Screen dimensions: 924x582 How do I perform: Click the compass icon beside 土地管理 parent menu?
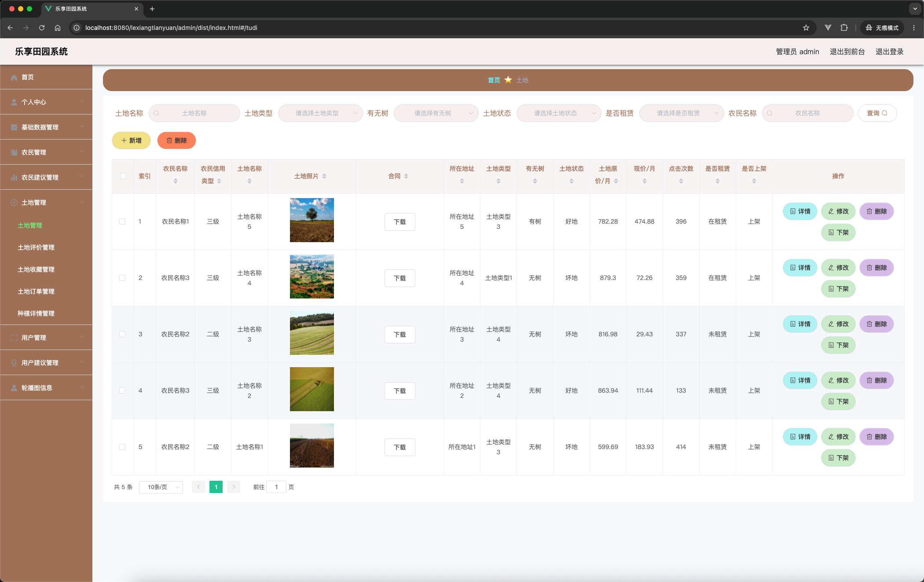(x=14, y=203)
